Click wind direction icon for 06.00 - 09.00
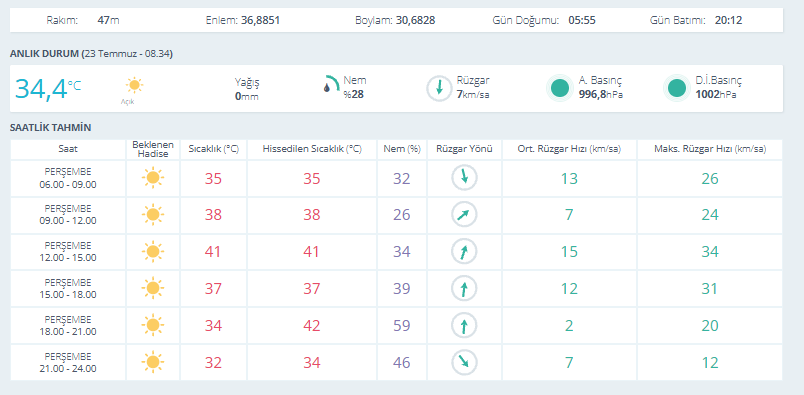 pyautogui.click(x=464, y=178)
